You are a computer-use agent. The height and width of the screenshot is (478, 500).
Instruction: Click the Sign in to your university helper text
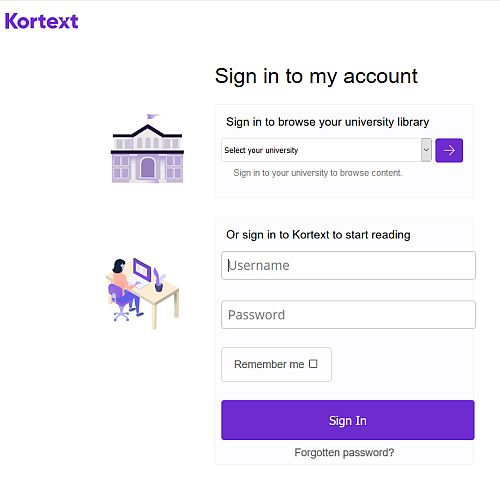click(318, 173)
